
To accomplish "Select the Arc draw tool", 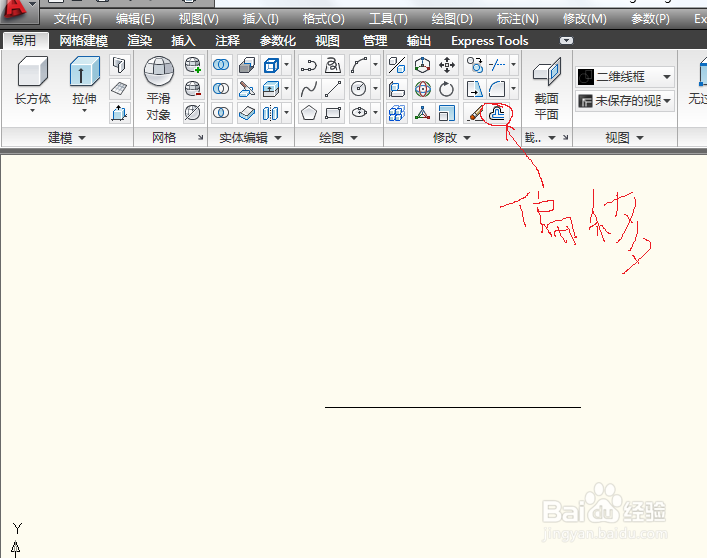I will (359, 65).
